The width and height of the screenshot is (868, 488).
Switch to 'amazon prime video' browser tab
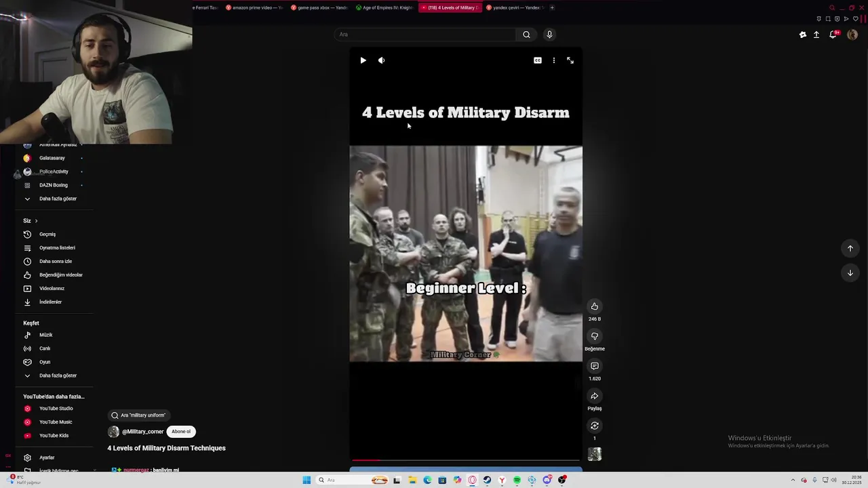254,7
